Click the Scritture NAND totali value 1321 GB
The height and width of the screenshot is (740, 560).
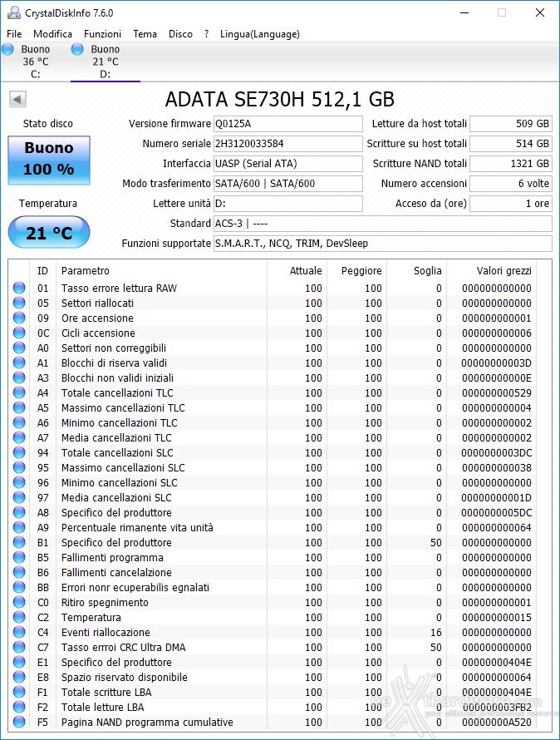[510, 164]
